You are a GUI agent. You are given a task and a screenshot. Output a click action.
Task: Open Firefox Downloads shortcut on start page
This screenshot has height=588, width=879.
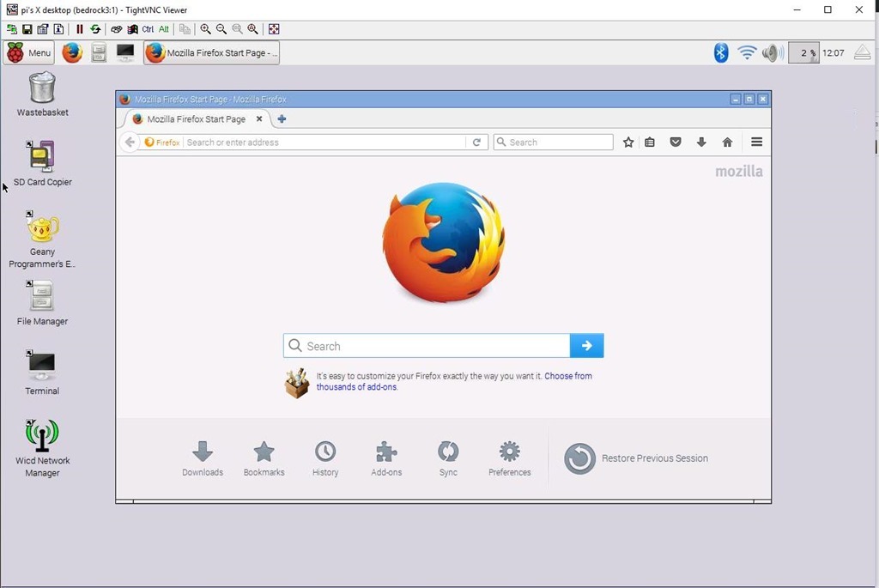[203, 458]
